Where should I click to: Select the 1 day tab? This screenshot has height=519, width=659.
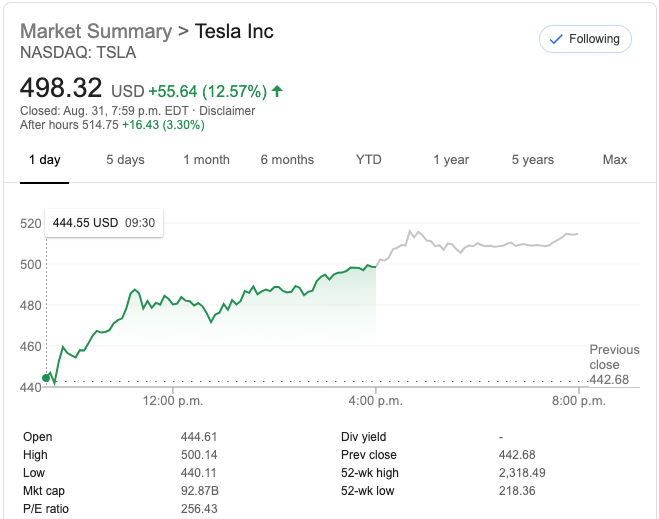pyautogui.click(x=44, y=160)
